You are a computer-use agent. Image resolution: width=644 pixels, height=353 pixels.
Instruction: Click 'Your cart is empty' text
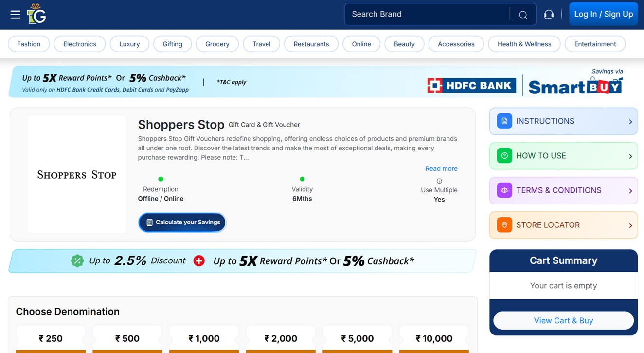(x=563, y=286)
